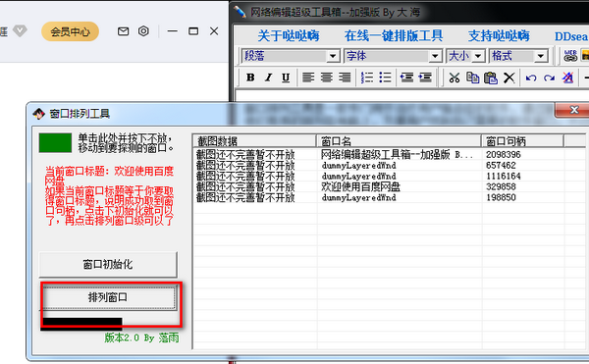Screen dimensions: 589x364
Task: Click the 窗口初始化 button
Action: 108,264
